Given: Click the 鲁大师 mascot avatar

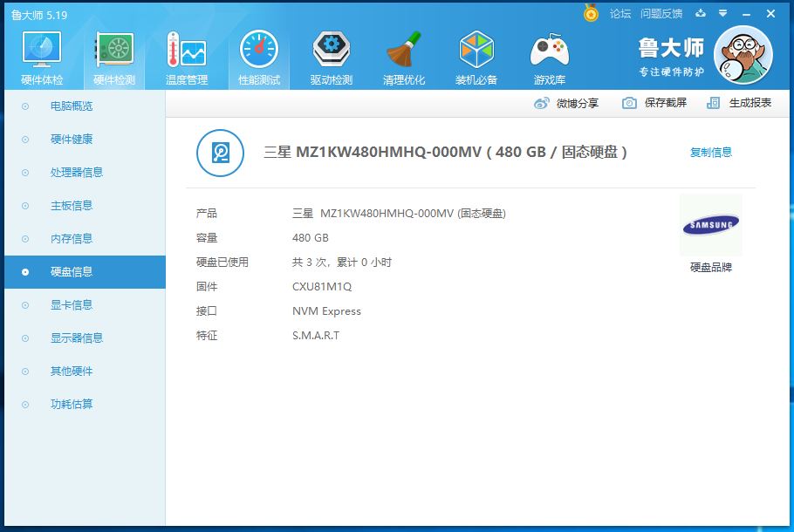Looking at the screenshot, I should tap(743, 54).
